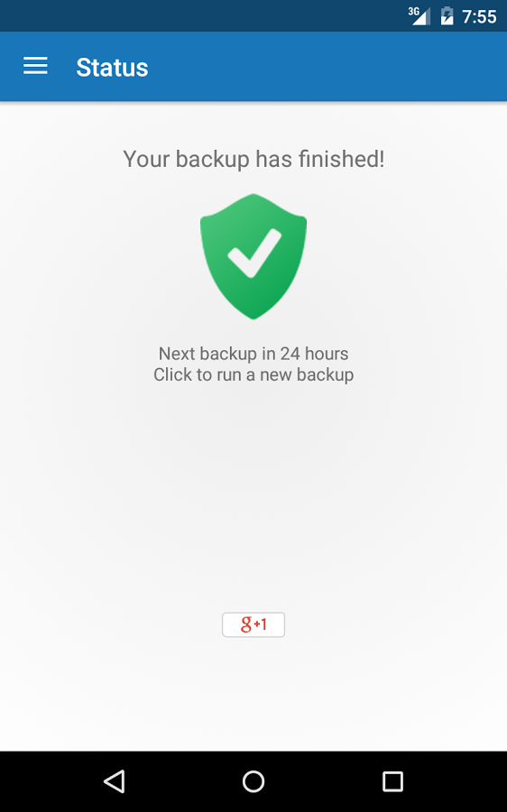507x812 pixels.
Task: Tap the 3G signal strength icon
Action: (x=419, y=16)
